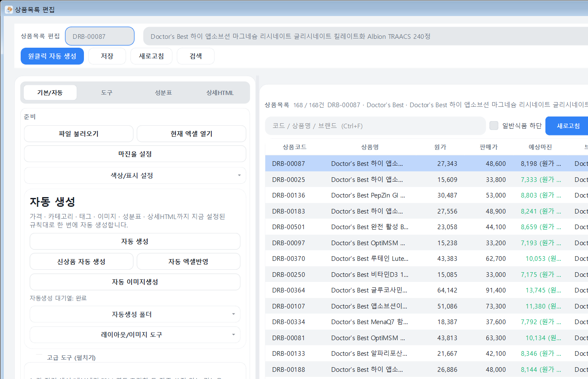Focus the product code field DRB-00087
Screen dimensions: 588x379
[x=100, y=36]
